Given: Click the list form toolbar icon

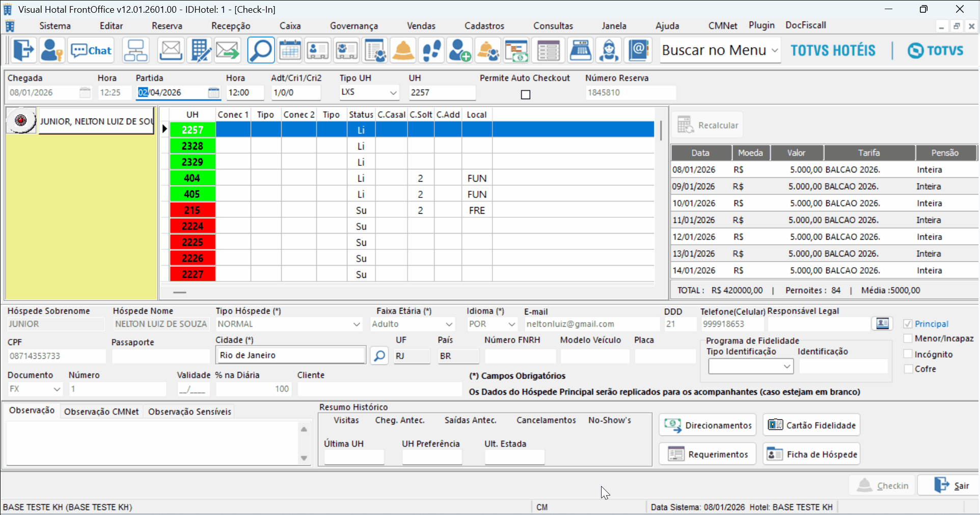Looking at the screenshot, I should click(x=548, y=50).
